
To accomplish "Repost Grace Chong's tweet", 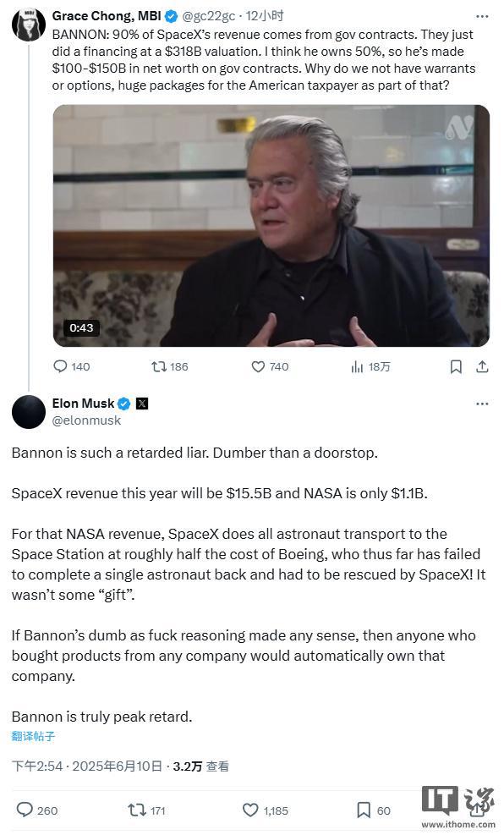I will click(170, 366).
